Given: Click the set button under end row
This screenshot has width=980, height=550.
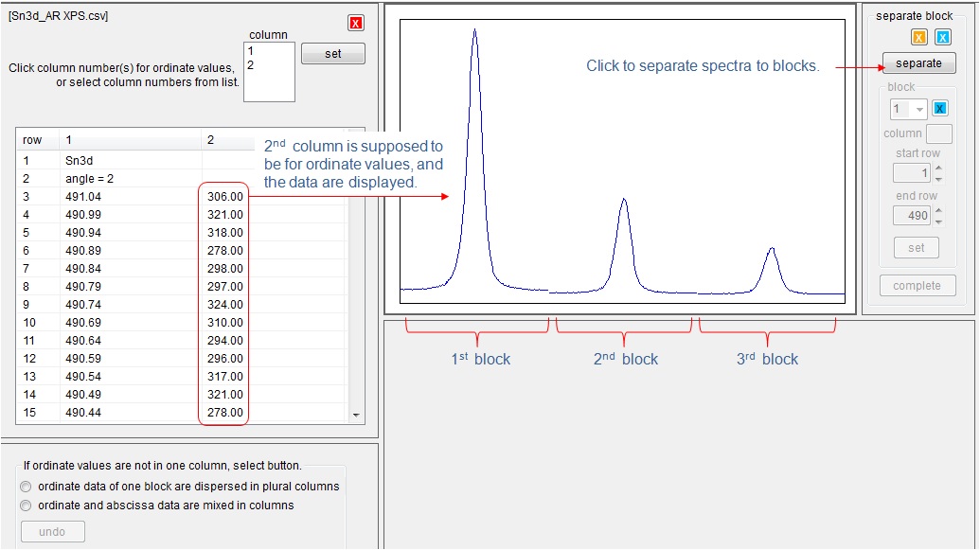Looking at the screenshot, I should point(917,248).
